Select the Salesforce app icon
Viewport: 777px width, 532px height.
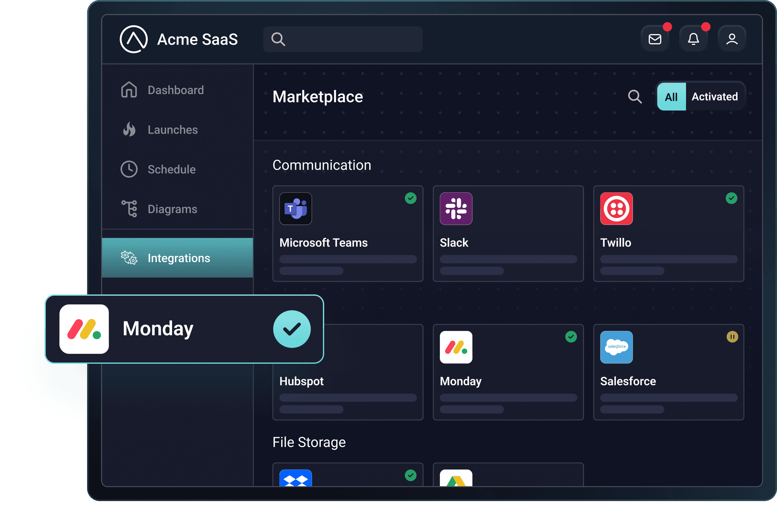(616, 347)
